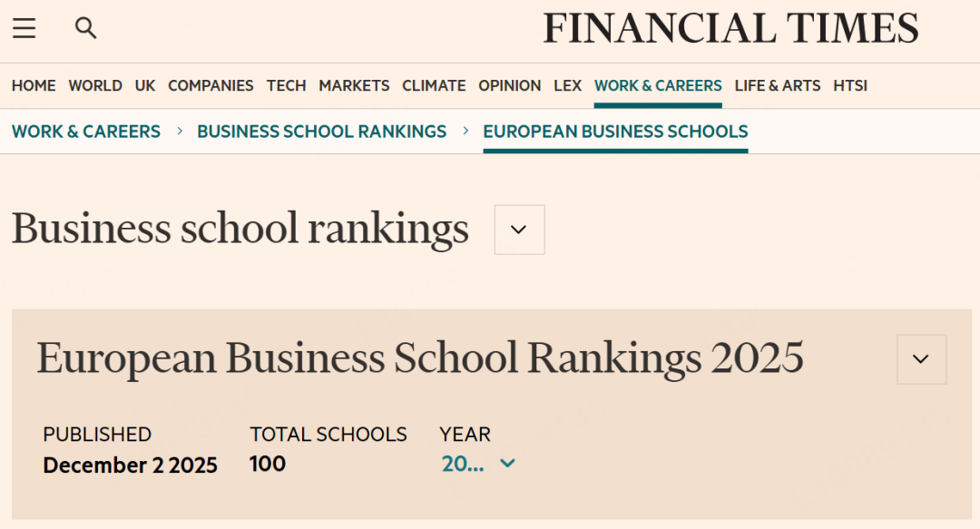This screenshot has width=980, height=529.
Task: Expand the Business school rankings dropdown
Action: (519, 230)
